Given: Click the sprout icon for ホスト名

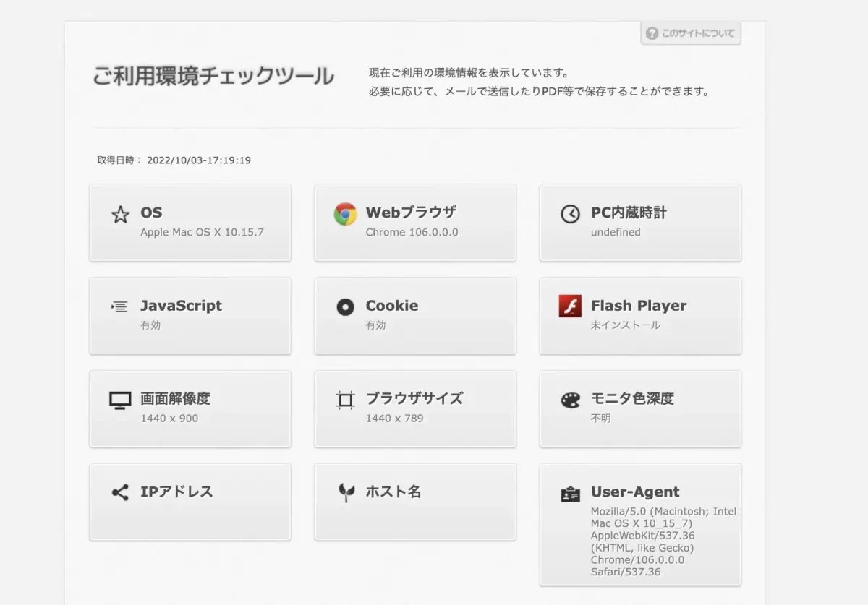Looking at the screenshot, I should 346,492.
